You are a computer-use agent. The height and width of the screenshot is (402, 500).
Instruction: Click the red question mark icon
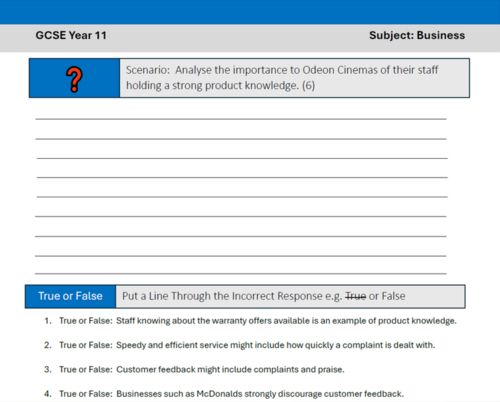coord(74,79)
